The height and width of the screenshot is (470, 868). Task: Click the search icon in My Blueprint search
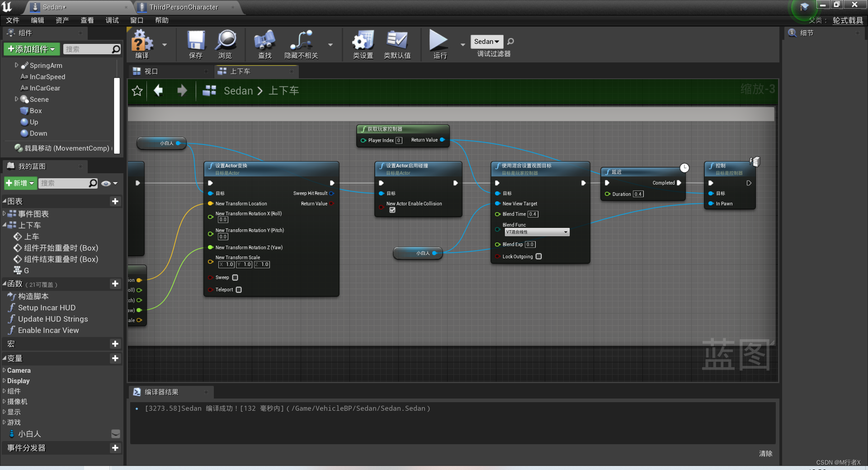pyautogui.click(x=93, y=183)
